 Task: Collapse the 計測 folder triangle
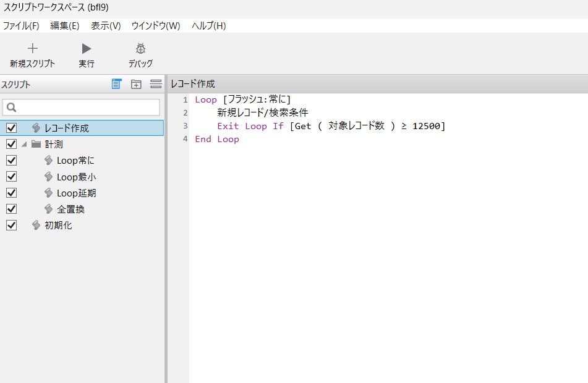coord(24,145)
